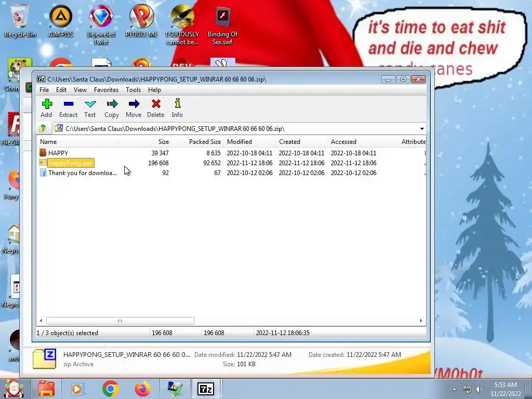The width and height of the screenshot is (532, 399).
Task: Open the Binding Of Sex.swf desktop icon
Action: [222, 24]
